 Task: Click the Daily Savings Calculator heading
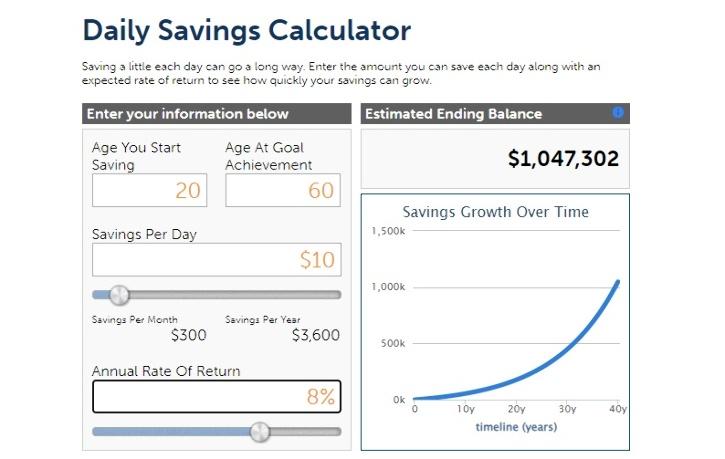tap(246, 30)
